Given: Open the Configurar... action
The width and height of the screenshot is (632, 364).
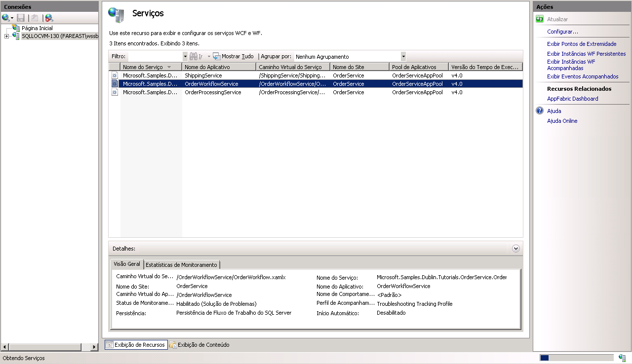Looking at the screenshot, I should pyautogui.click(x=562, y=32).
